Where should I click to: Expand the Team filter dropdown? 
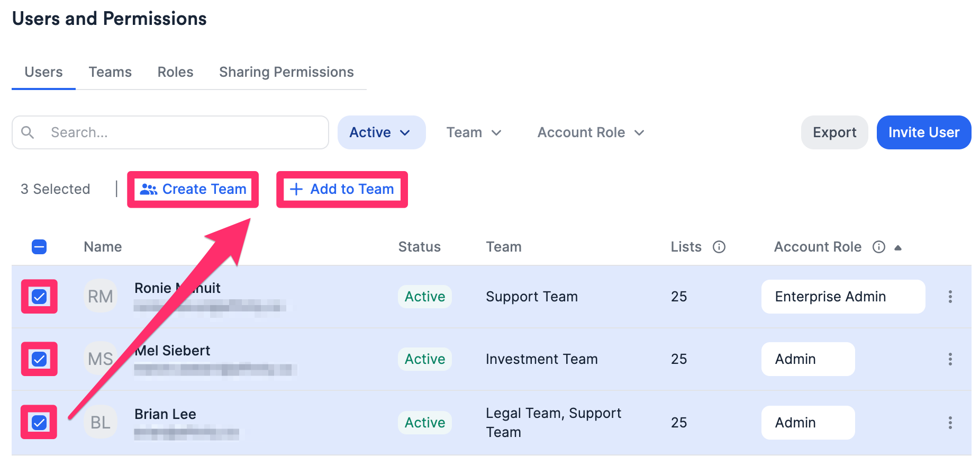click(x=474, y=132)
